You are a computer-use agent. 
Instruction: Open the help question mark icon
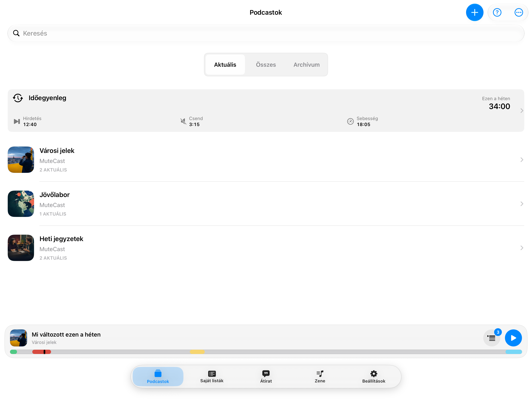[x=497, y=13]
